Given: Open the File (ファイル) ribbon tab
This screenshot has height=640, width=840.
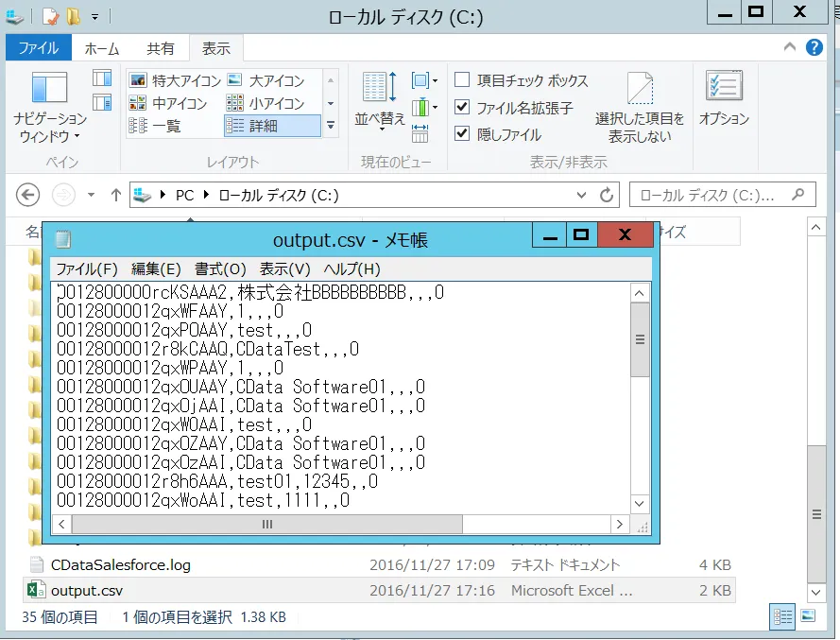Looking at the screenshot, I should click(x=39, y=48).
